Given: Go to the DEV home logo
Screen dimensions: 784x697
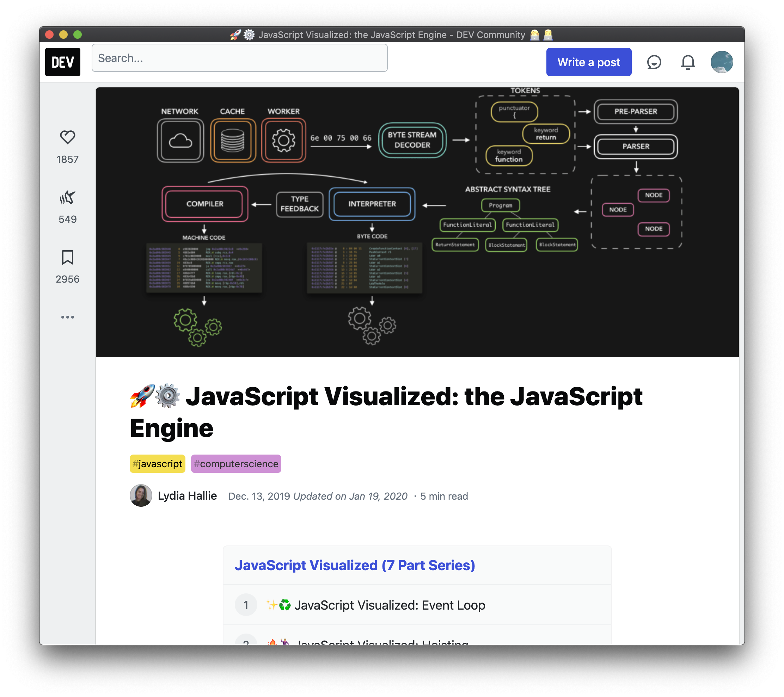Looking at the screenshot, I should 62,62.
